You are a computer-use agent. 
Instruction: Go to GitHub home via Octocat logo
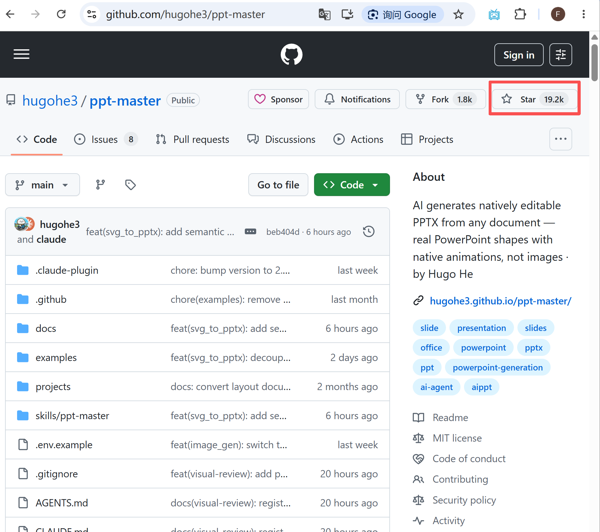pos(291,54)
